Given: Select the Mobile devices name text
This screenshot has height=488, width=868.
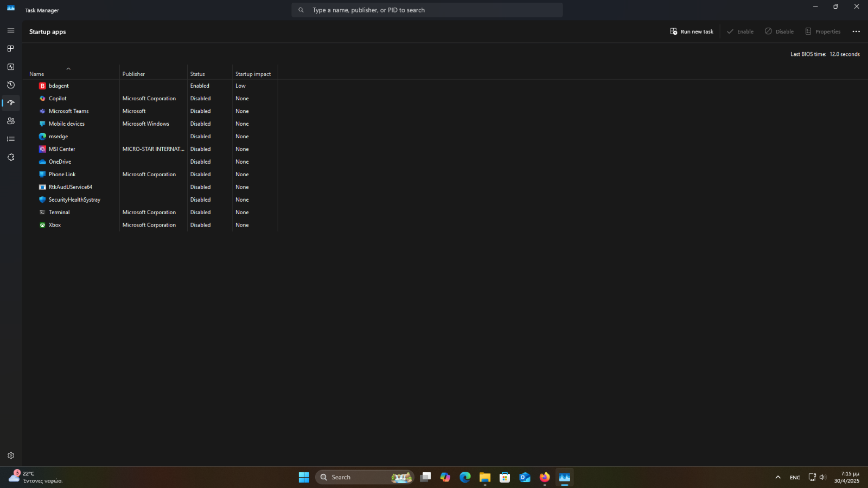Looking at the screenshot, I should 67,124.
